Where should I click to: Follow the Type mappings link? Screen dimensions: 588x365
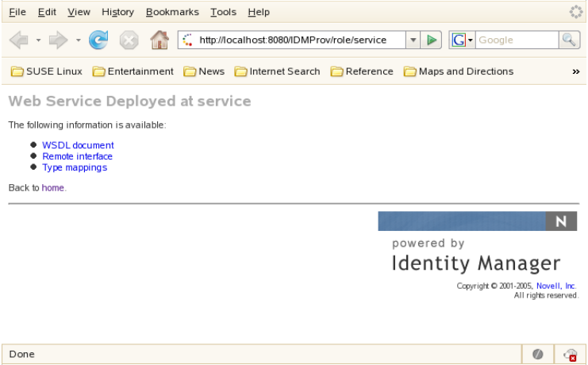click(x=75, y=167)
